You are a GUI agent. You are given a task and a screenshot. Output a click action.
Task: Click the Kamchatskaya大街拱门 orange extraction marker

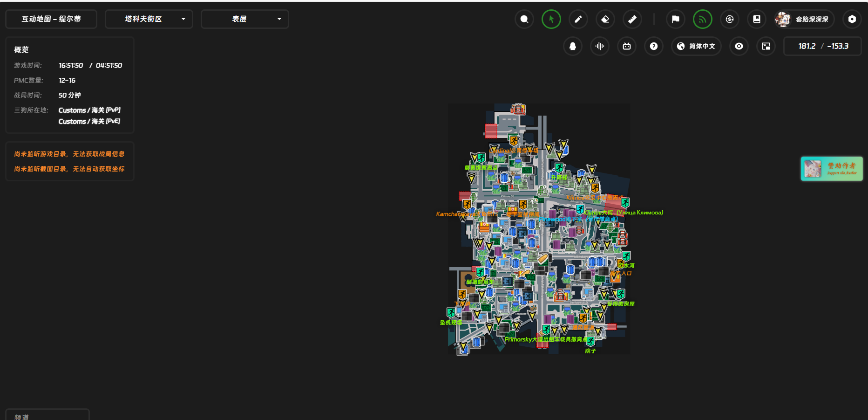(x=467, y=205)
